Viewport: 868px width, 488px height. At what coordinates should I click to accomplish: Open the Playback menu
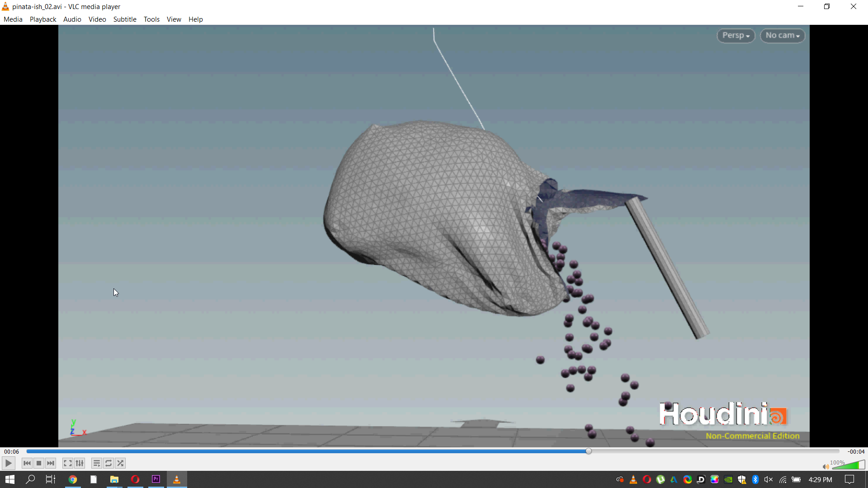(x=43, y=19)
